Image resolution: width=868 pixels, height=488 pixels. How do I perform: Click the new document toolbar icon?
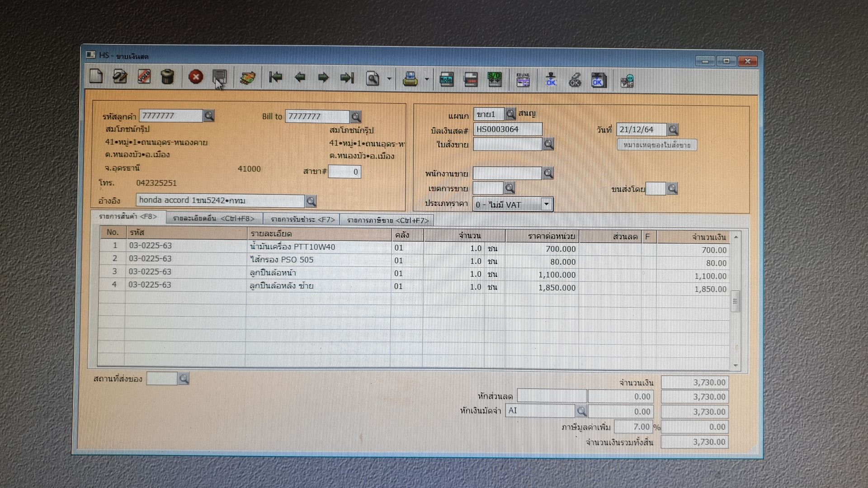coord(96,76)
